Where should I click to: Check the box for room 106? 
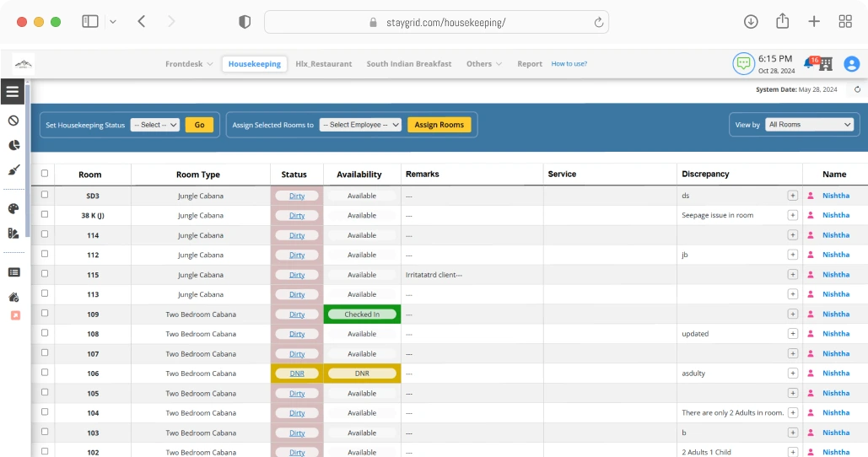pyautogui.click(x=45, y=373)
